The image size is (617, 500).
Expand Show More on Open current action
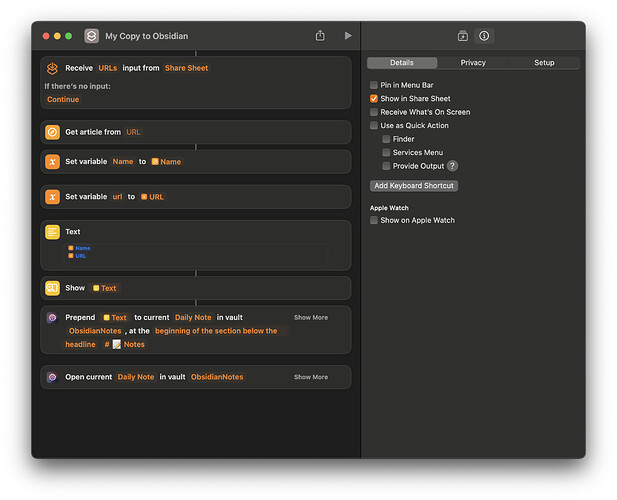310,377
